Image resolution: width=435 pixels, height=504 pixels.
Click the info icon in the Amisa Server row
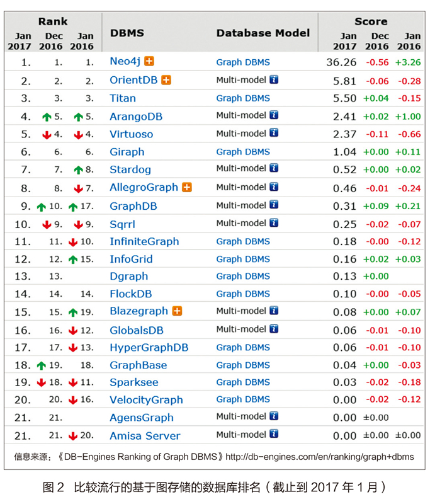coord(274,434)
